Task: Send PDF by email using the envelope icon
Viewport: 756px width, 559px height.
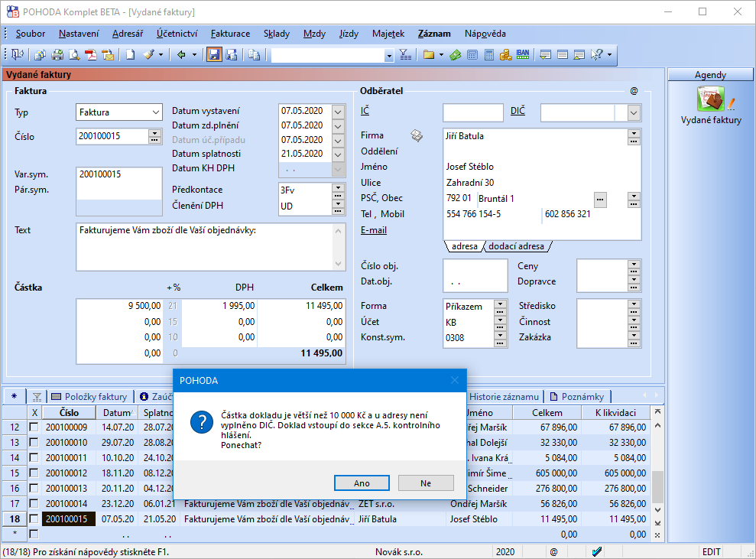Action: click(x=108, y=55)
